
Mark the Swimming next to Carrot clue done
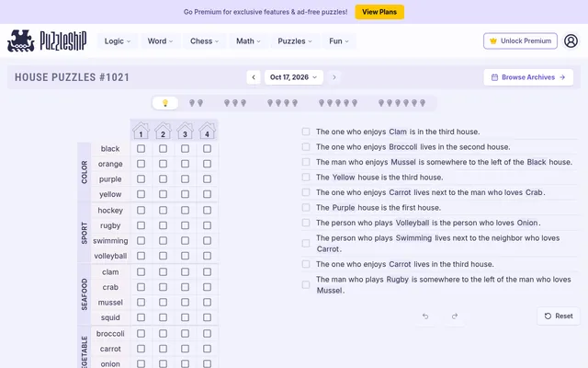click(x=306, y=243)
